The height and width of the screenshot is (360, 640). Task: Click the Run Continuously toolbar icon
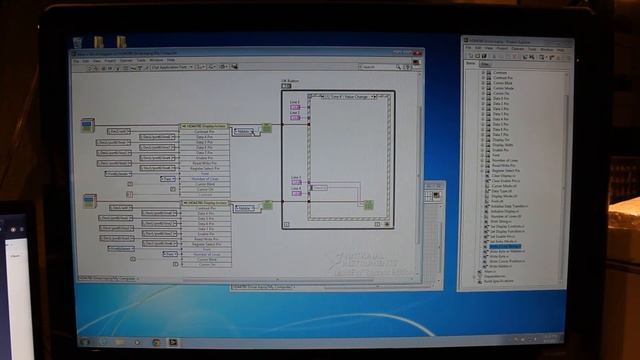click(95, 69)
